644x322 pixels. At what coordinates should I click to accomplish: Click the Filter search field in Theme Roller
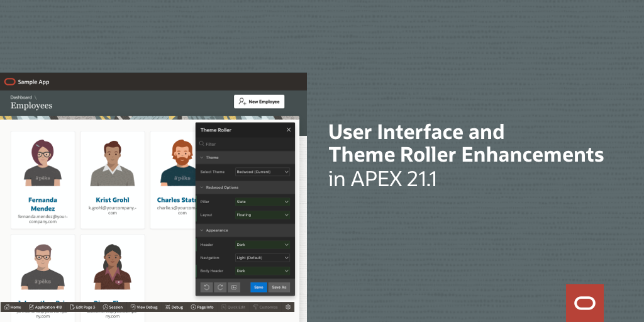[245, 144]
